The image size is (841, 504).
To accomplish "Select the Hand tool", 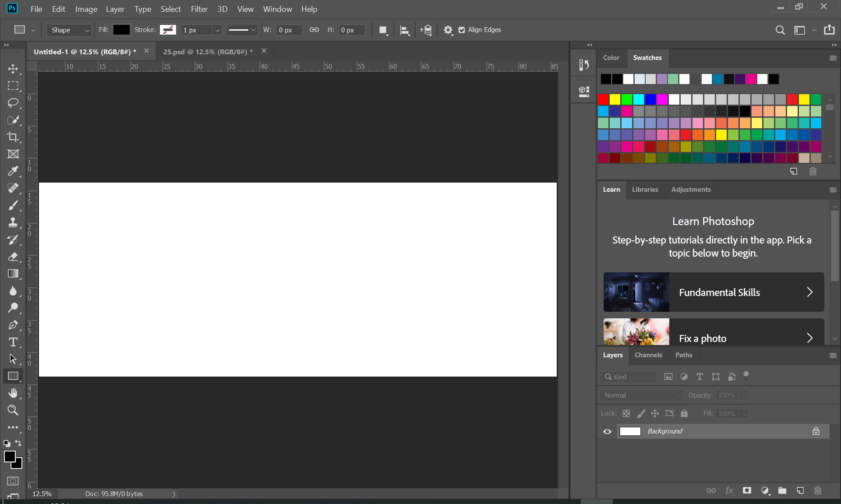I will [13, 393].
